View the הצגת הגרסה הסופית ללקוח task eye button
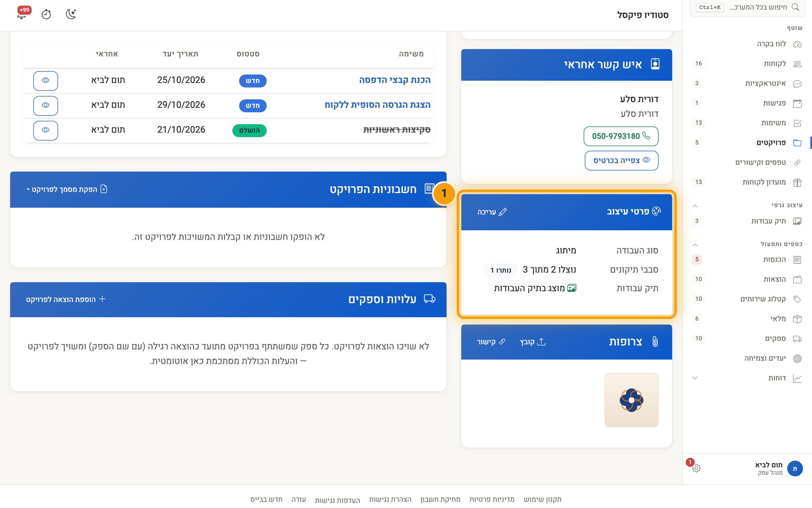 tap(46, 106)
